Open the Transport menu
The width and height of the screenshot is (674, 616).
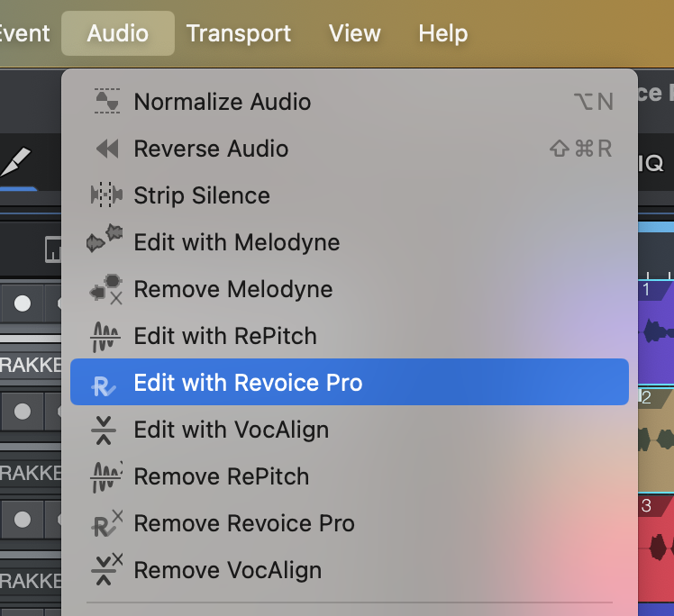pyautogui.click(x=238, y=33)
